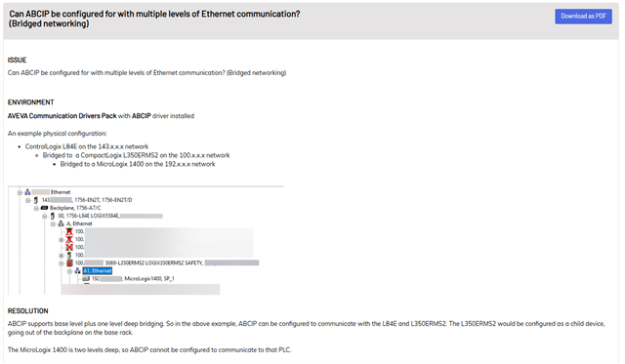Click the red 5069-L350ERMS2 safety controller icon
Viewport: 625px width, 364px height.
point(69,263)
